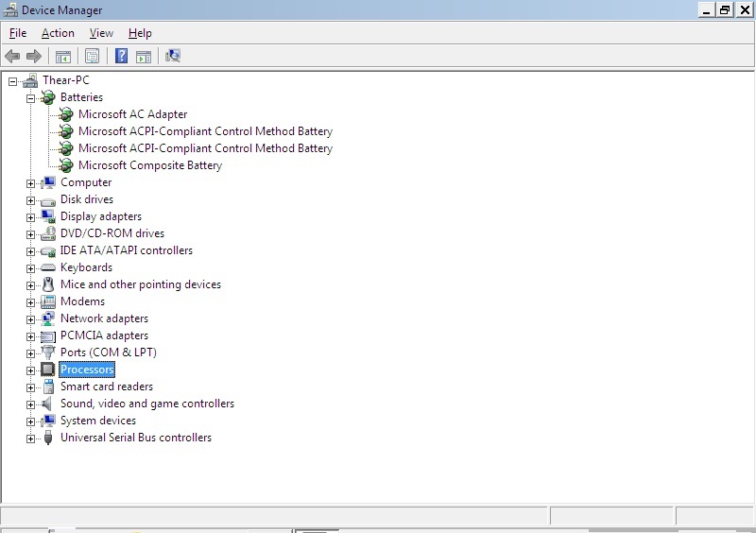The height and width of the screenshot is (533, 756).
Task: Expand the Keyboards category
Action: (30, 268)
